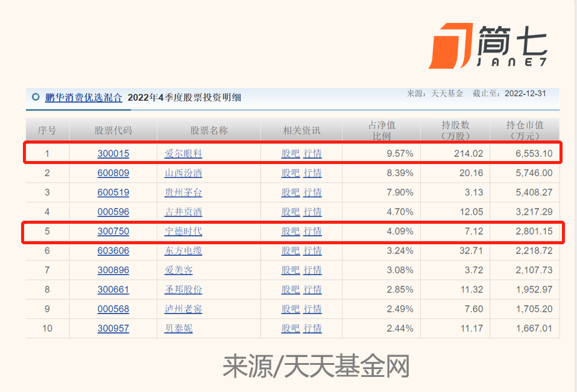Click the 持股数（万股） column header
577x392 pixels.
[456, 130]
